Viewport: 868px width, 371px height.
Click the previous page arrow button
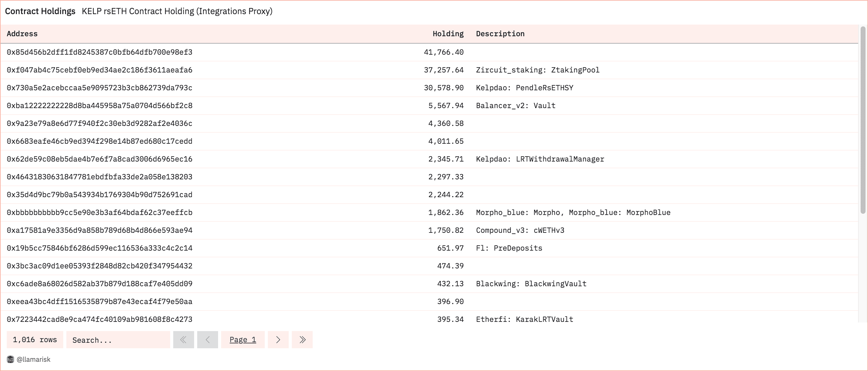pyautogui.click(x=208, y=340)
